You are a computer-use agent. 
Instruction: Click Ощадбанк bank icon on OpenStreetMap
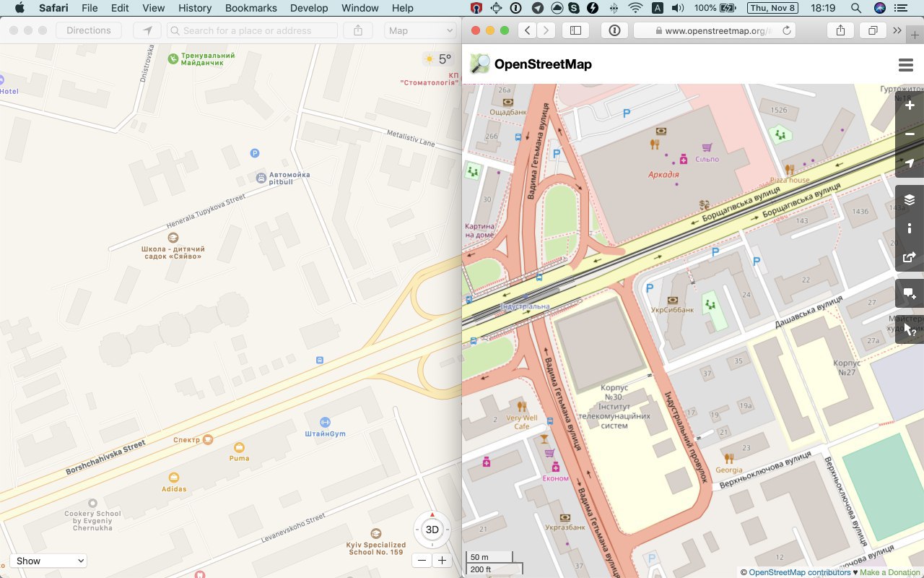click(508, 103)
